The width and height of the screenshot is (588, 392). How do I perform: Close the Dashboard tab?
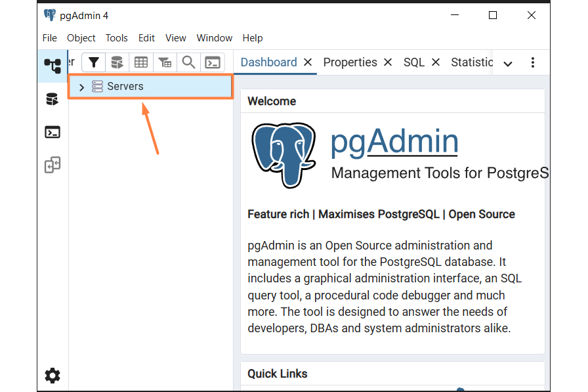[x=308, y=62]
